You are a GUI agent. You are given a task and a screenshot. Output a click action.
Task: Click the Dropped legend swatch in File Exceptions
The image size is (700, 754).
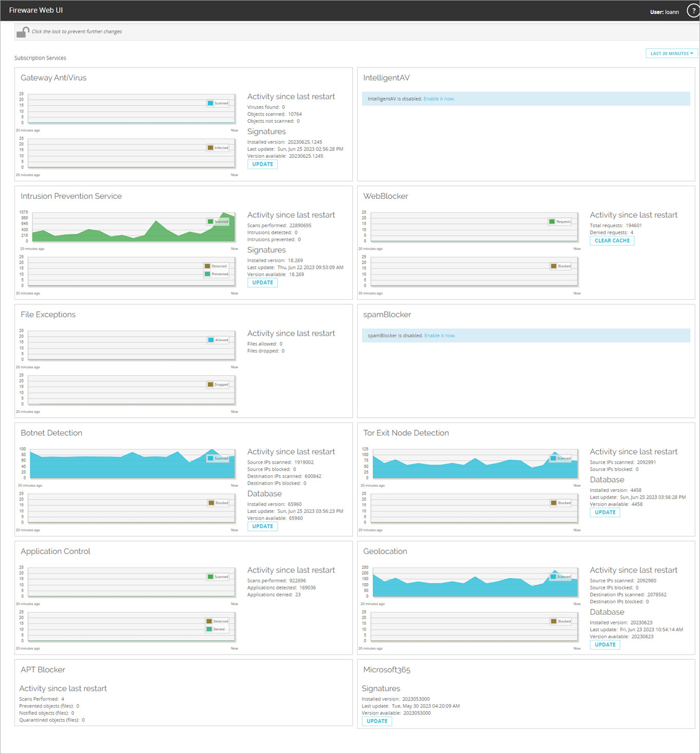coord(211,384)
